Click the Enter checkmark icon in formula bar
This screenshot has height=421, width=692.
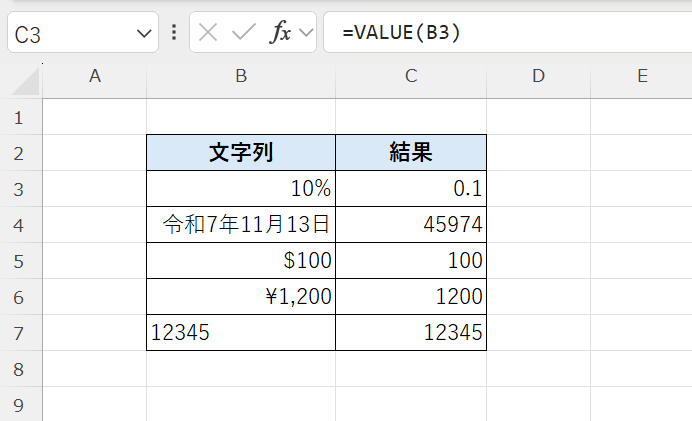(243, 32)
